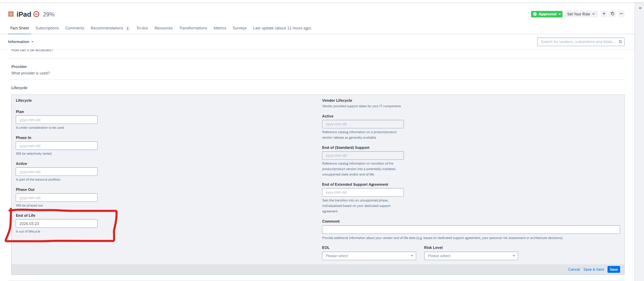Open the Set Your Role dropdown
The height and width of the screenshot is (281, 644).
[x=581, y=14]
